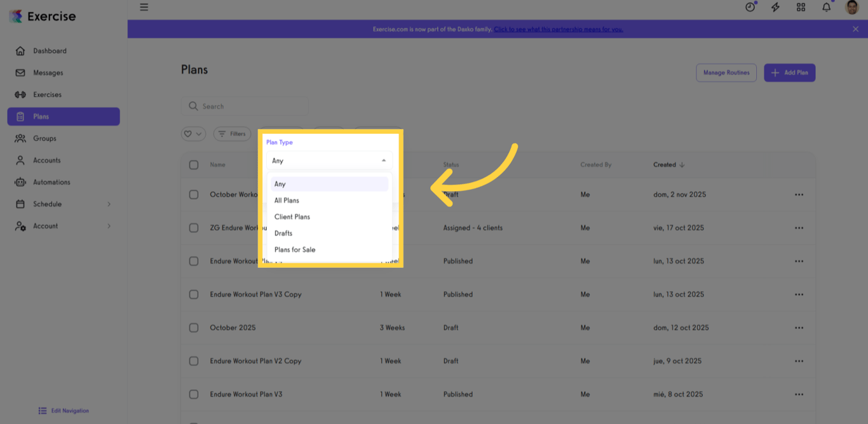The width and height of the screenshot is (868, 424).
Task: Open three-dot menu for October 2025 row
Action: tap(799, 328)
